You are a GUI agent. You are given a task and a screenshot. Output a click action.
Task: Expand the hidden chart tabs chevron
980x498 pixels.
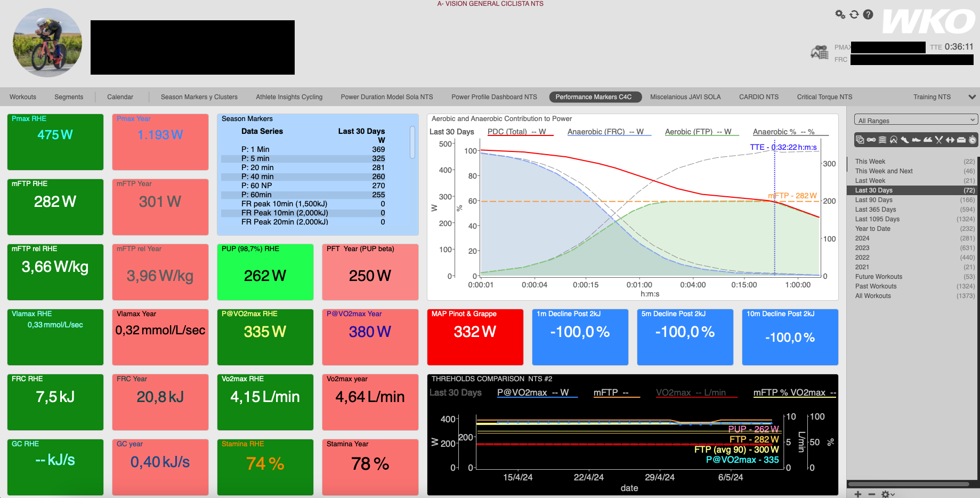coord(972,97)
